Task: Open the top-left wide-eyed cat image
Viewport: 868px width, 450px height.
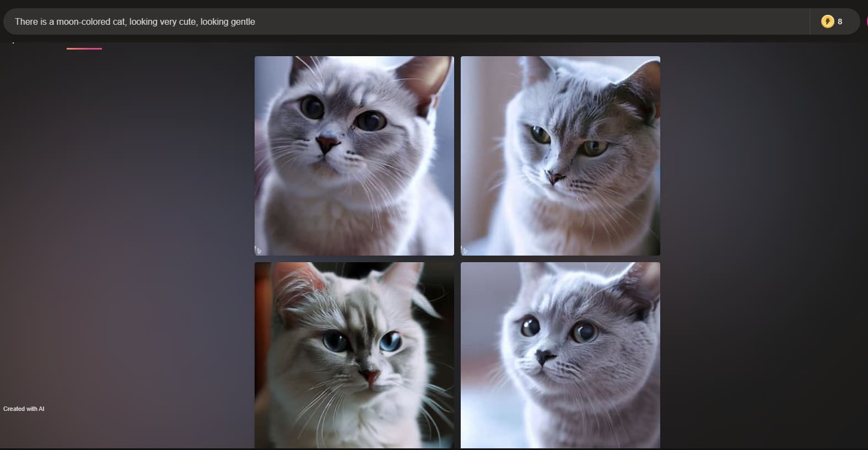Action: 354,155
